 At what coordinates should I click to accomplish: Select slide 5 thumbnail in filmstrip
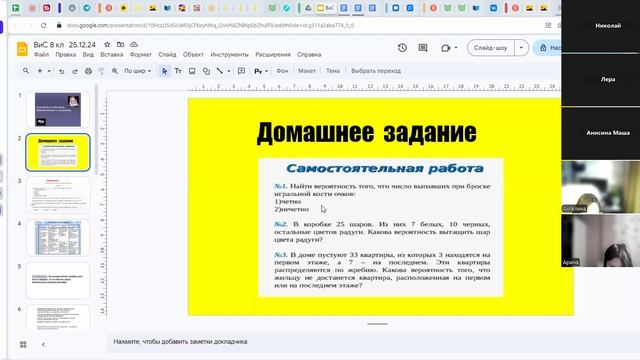pyautogui.click(x=58, y=280)
